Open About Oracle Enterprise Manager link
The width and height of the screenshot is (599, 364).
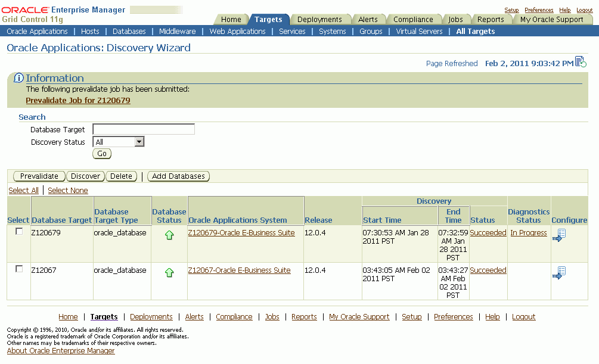[x=61, y=351]
